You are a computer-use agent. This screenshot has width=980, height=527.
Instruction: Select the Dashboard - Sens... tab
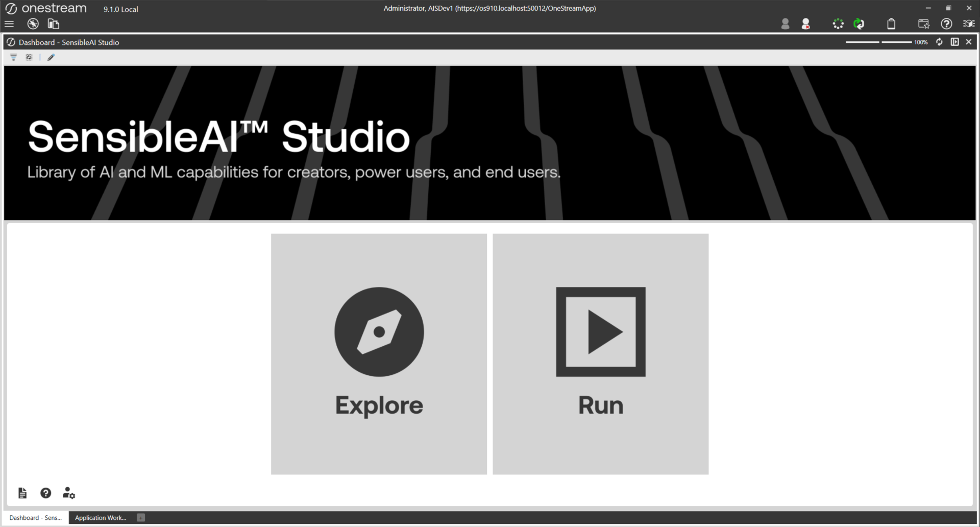[35, 518]
